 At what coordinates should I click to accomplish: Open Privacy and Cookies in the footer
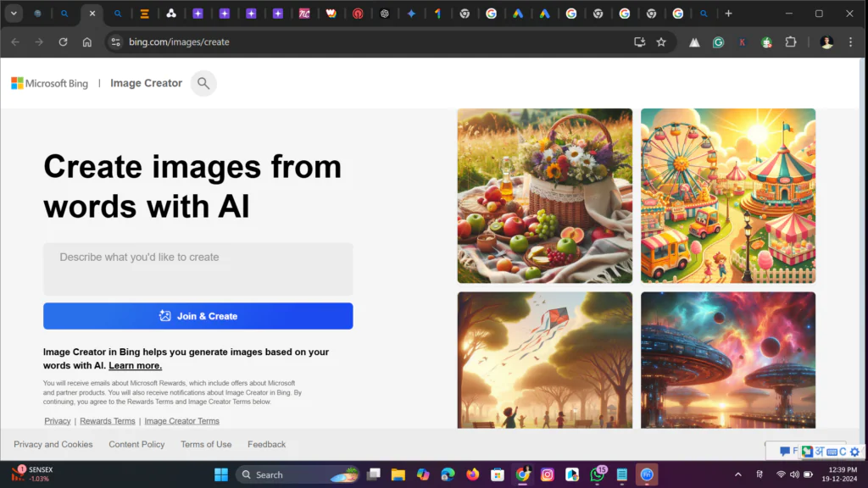53,444
